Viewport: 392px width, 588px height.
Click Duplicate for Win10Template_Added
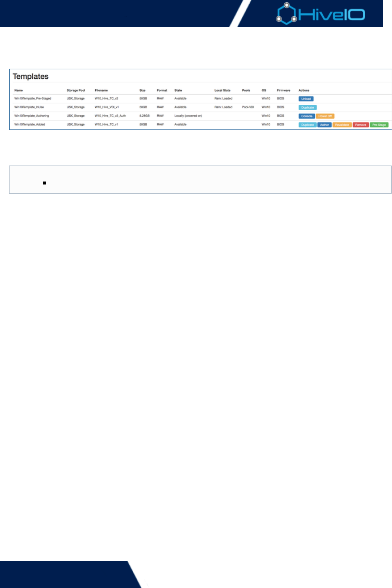(307, 125)
